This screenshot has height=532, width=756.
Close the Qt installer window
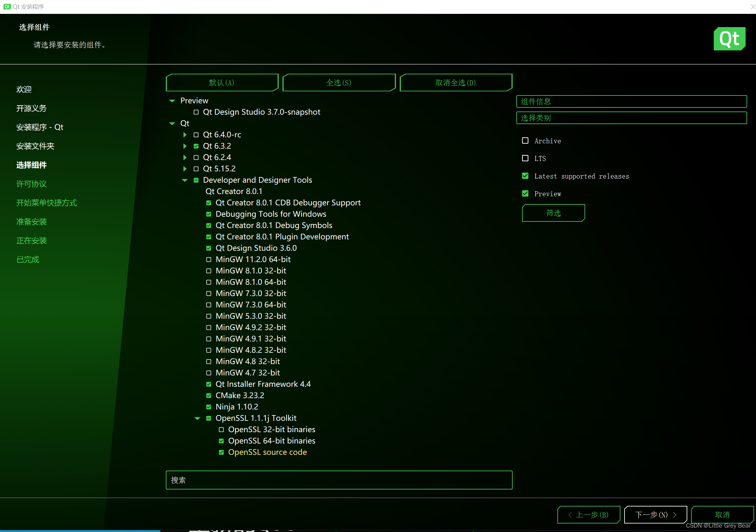753,7
